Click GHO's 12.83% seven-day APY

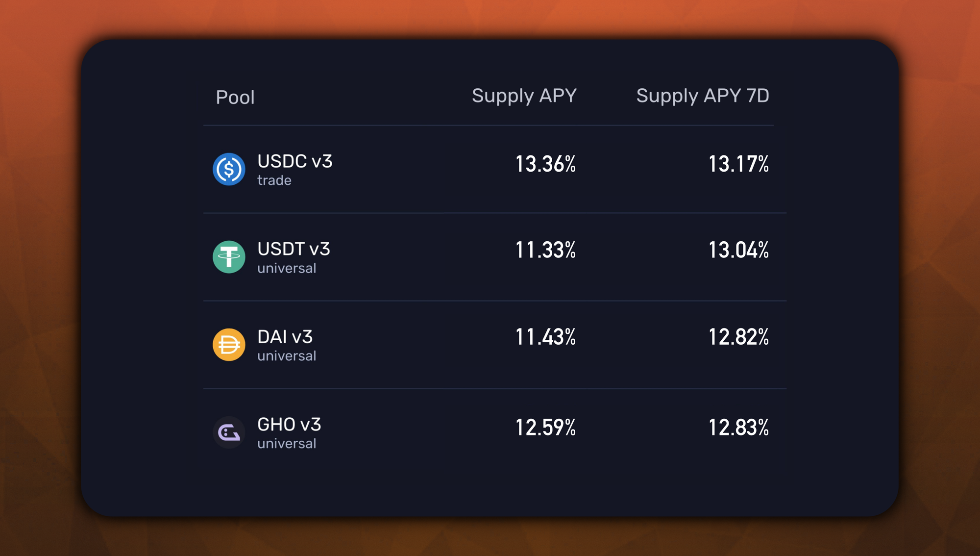(x=738, y=428)
